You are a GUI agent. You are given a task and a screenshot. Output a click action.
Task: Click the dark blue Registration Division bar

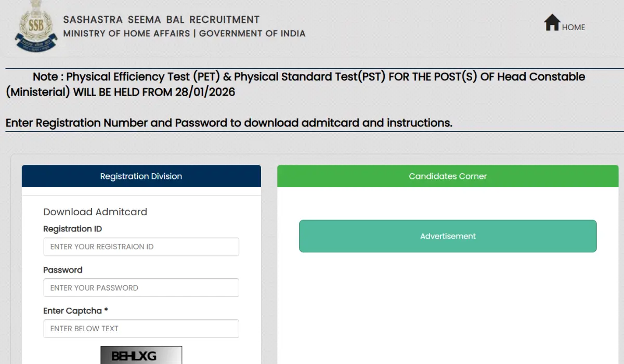(141, 176)
